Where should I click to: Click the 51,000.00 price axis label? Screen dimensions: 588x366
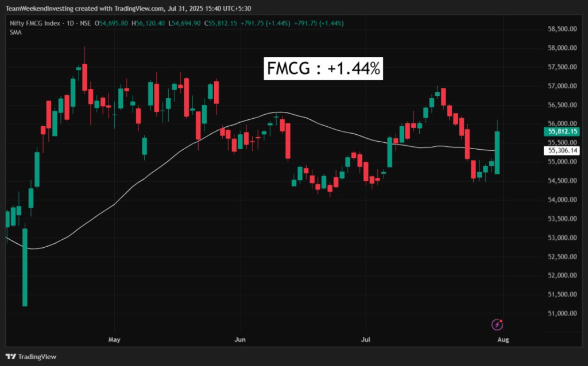[562, 313]
